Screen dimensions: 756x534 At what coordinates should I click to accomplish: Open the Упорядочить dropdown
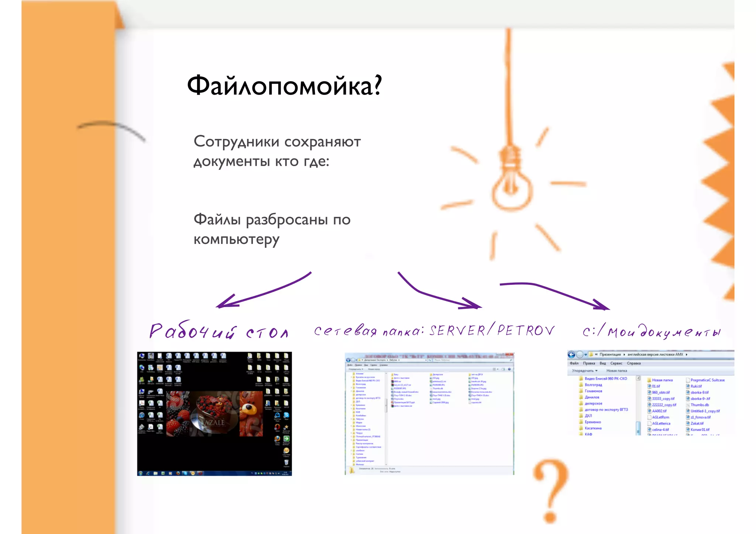pos(584,371)
